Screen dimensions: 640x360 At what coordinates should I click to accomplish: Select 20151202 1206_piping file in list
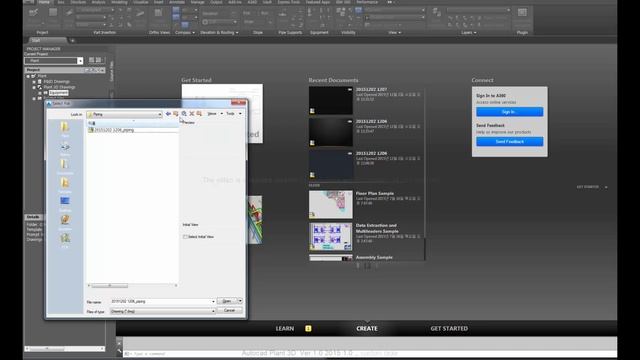pos(113,130)
